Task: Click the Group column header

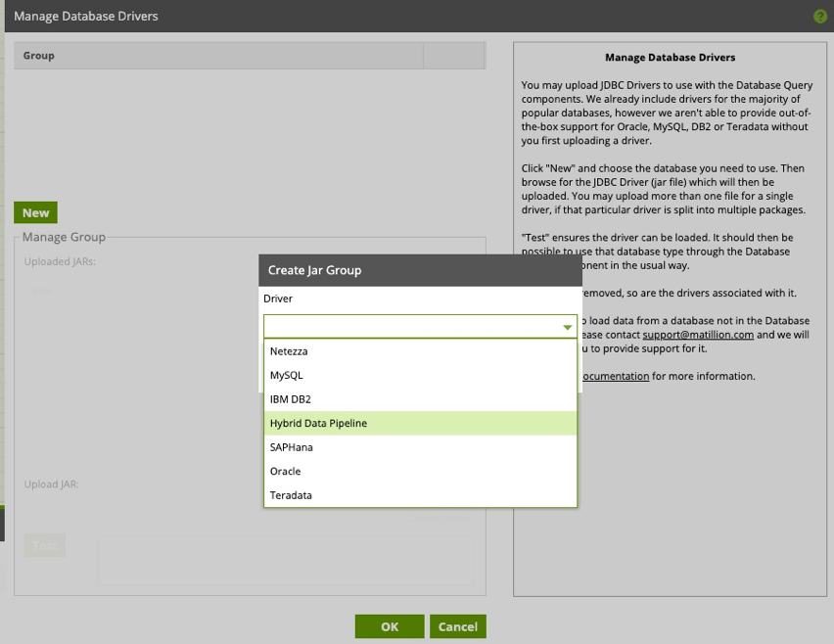Action: coord(218,56)
